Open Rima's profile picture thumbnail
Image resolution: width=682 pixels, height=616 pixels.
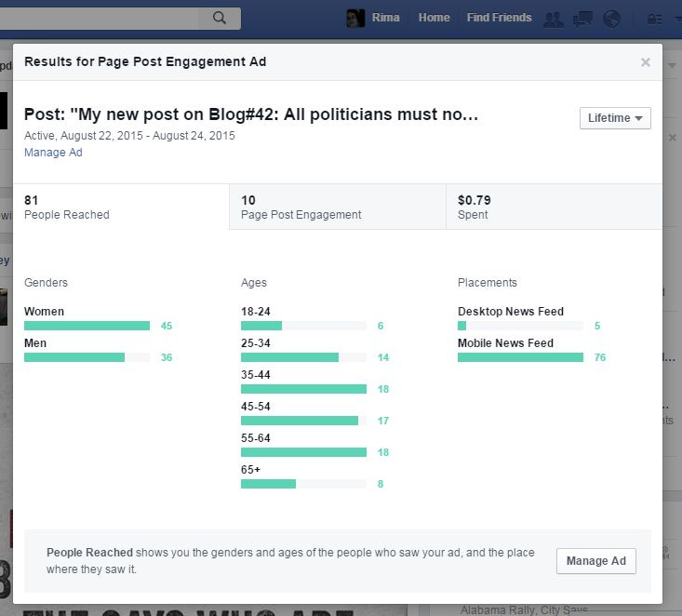coord(355,18)
